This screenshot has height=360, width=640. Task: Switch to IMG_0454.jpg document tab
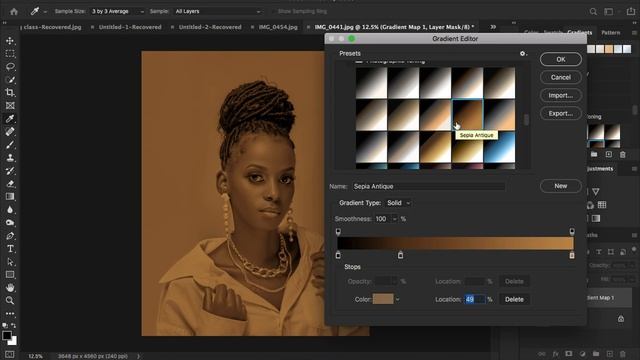(278, 27)
